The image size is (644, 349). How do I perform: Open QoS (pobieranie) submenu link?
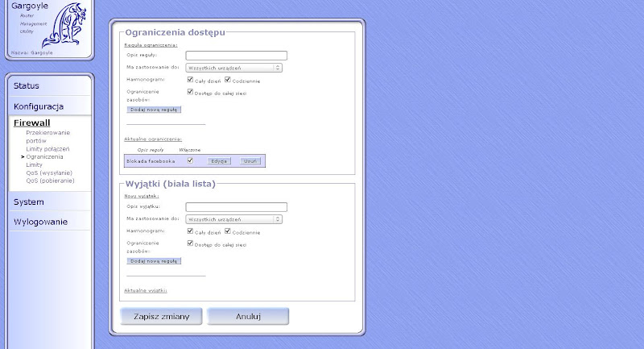(50, 181)
